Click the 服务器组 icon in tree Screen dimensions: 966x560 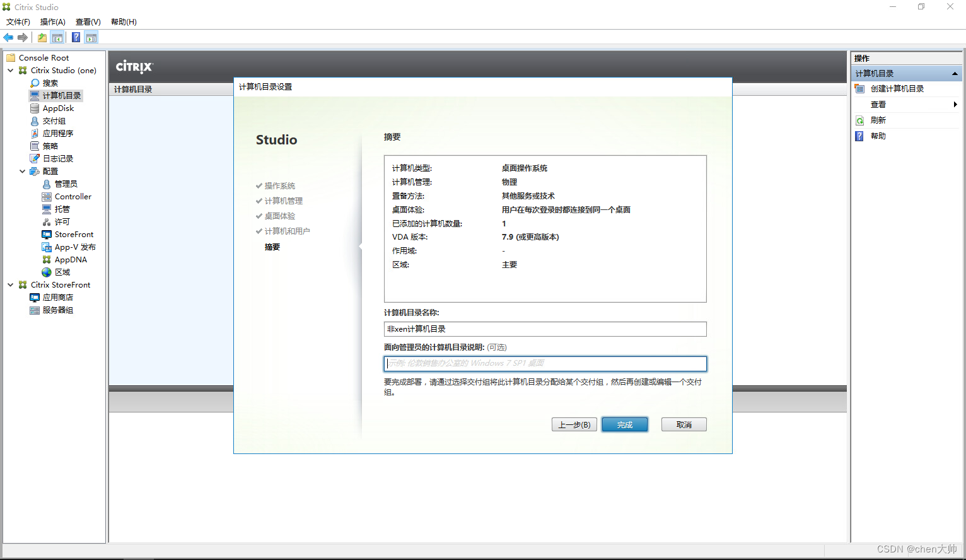(x=35, y=310)
